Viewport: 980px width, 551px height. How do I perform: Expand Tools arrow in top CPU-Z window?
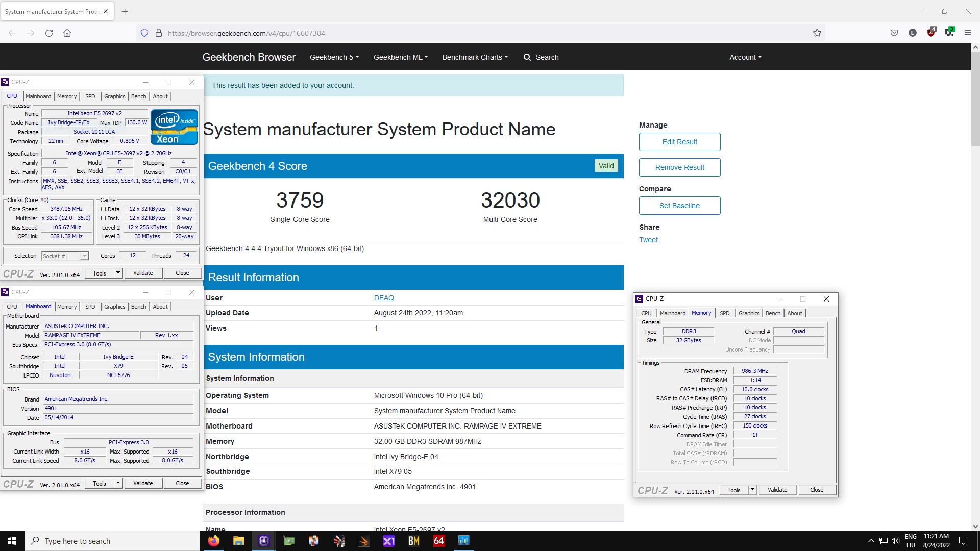click(118, 273)
